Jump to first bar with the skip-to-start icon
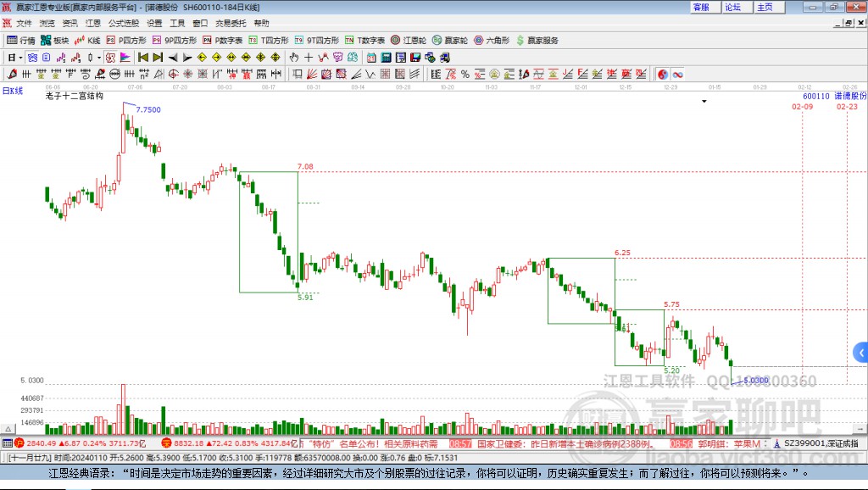Viewport: 868px width, 490px height. coord(142,57)
